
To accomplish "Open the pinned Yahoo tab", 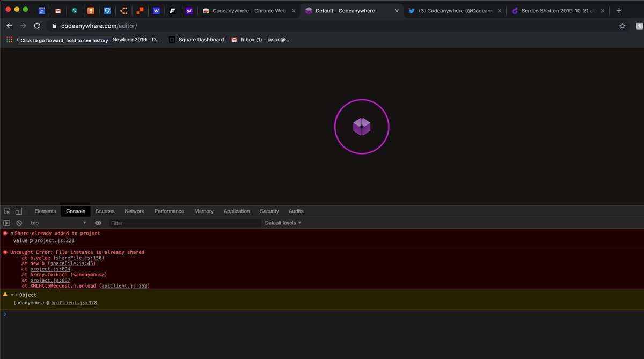I will (x=189, y=10).
